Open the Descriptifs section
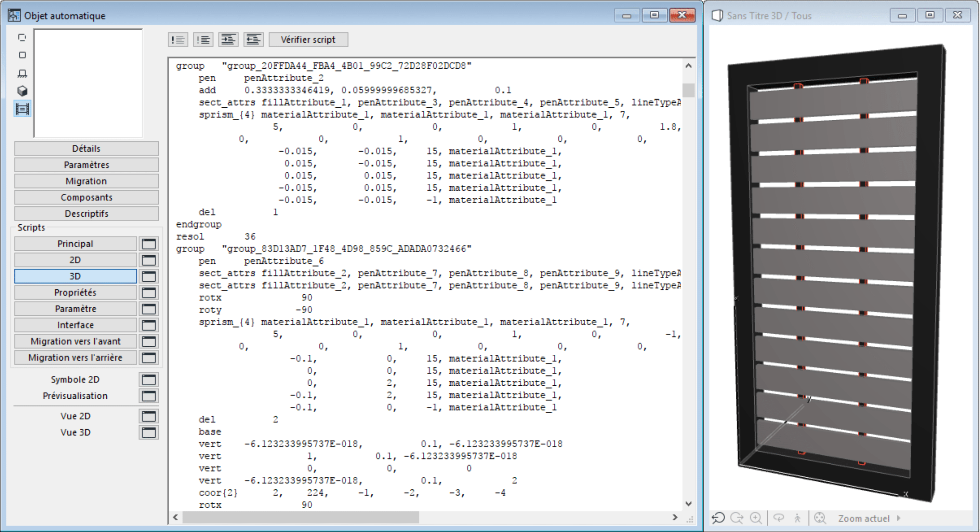980x532 pixels. [x=86, y=214]
